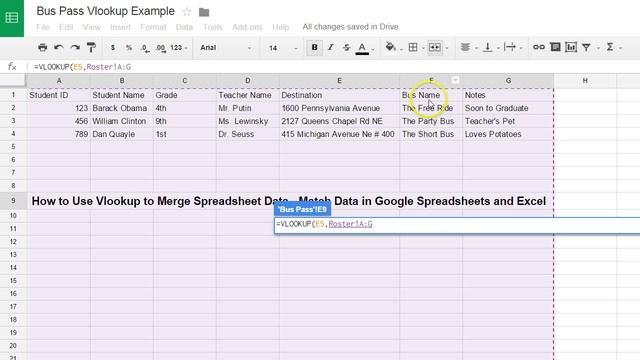The image size is (640, 360).
Task: Select the Paint format roller
Action: click(x=91, y=47)
